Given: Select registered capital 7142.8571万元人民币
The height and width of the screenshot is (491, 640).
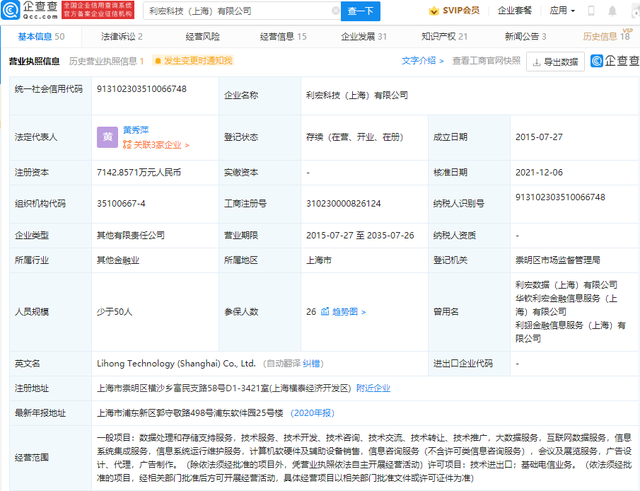Looking at the screenshot, I should tap(139, 173).
